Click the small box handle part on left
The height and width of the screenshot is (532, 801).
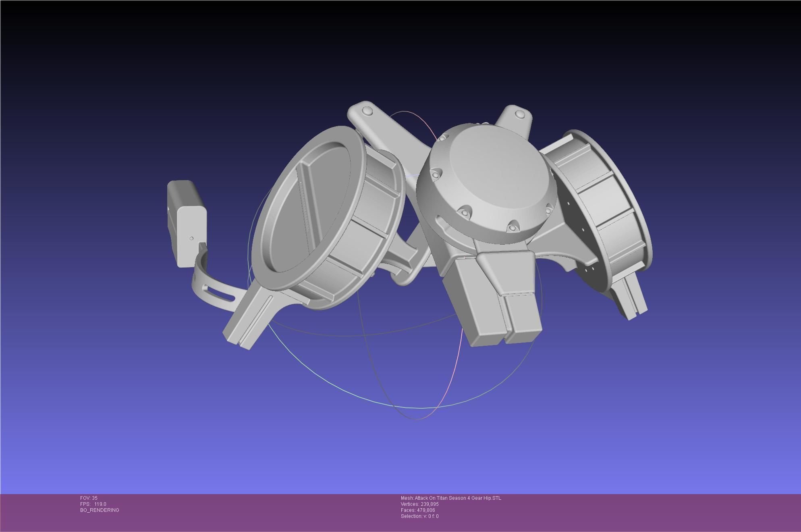[187, 224]
